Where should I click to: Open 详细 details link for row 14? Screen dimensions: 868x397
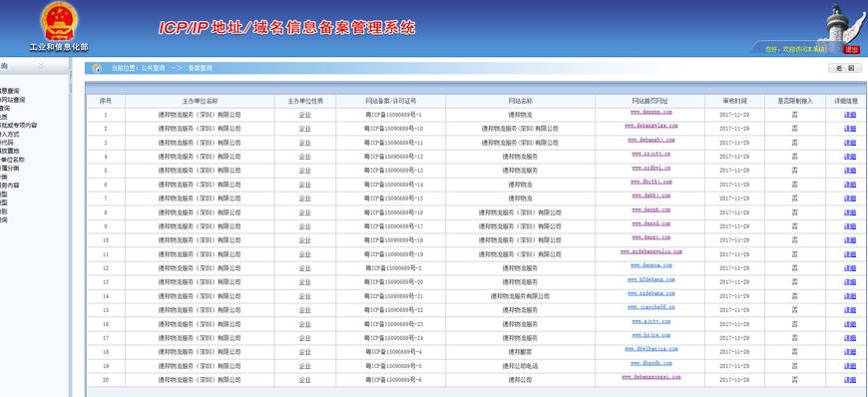pyautogui.click(x=850, y=296)
